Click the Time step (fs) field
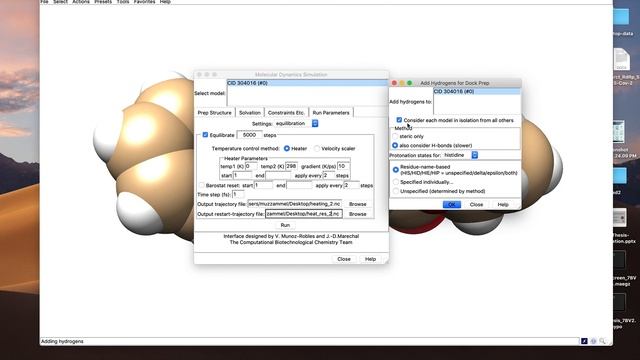This screenshot has height=360, width=640. point(238,195)
